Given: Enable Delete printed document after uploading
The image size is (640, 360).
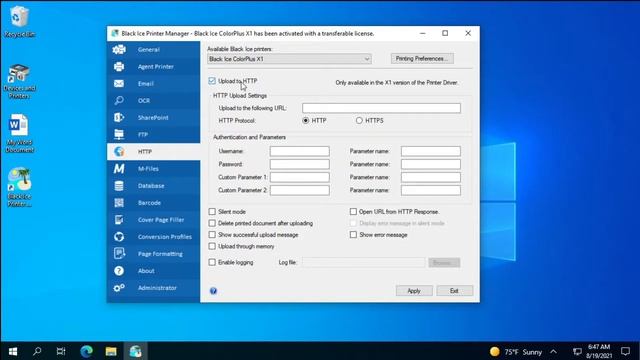Looking at the screenshot, I should [212, 223].
